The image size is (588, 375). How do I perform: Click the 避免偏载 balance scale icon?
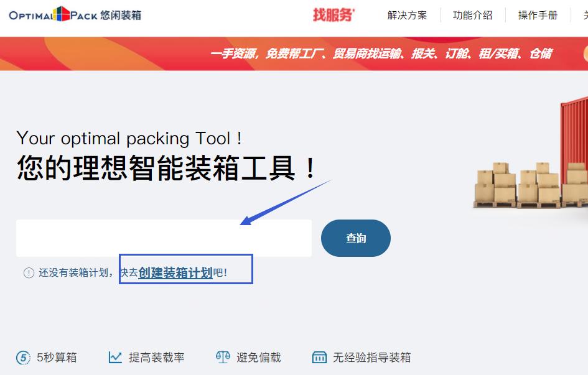coord(223,357)
